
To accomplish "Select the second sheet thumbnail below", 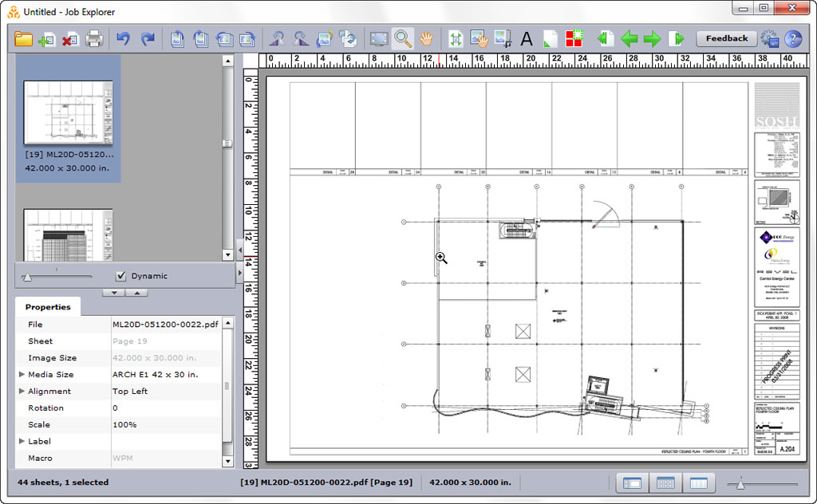I will pyautogui.click(x=69, y=234).
